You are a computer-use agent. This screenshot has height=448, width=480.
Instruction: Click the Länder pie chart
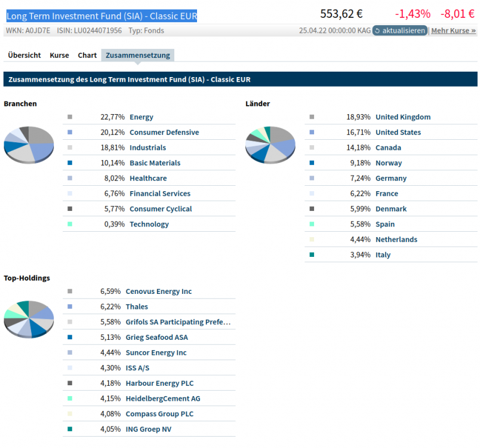(x=270, y=145)
